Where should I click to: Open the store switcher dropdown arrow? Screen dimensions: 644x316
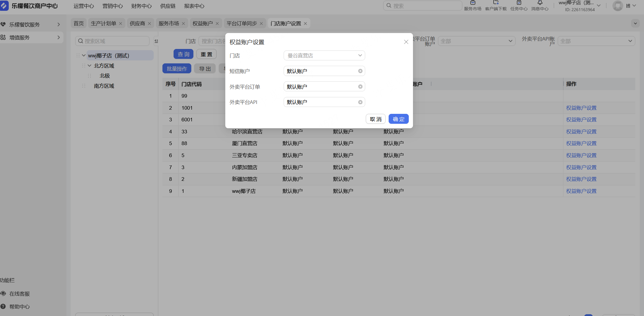point(599,5)
